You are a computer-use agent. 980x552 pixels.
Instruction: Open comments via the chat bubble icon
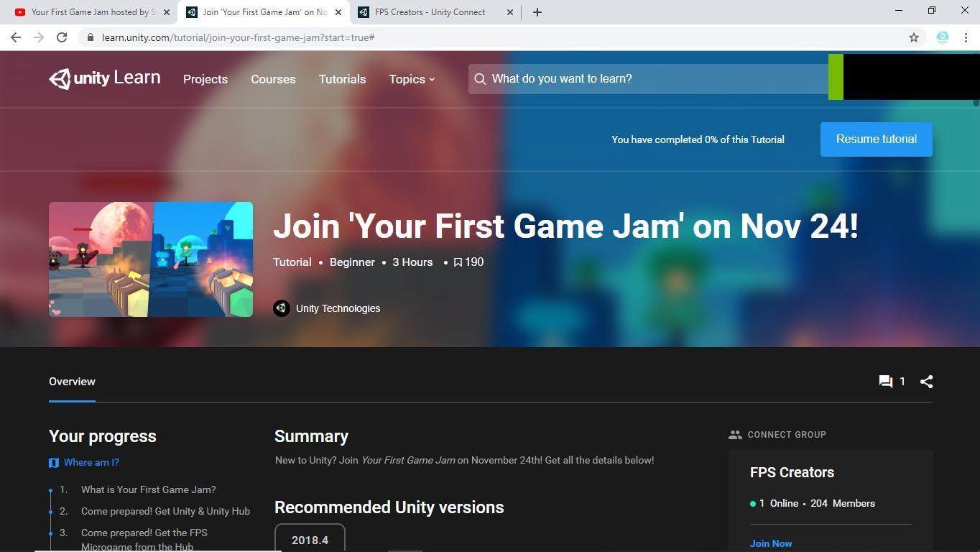tap(885, 382)
